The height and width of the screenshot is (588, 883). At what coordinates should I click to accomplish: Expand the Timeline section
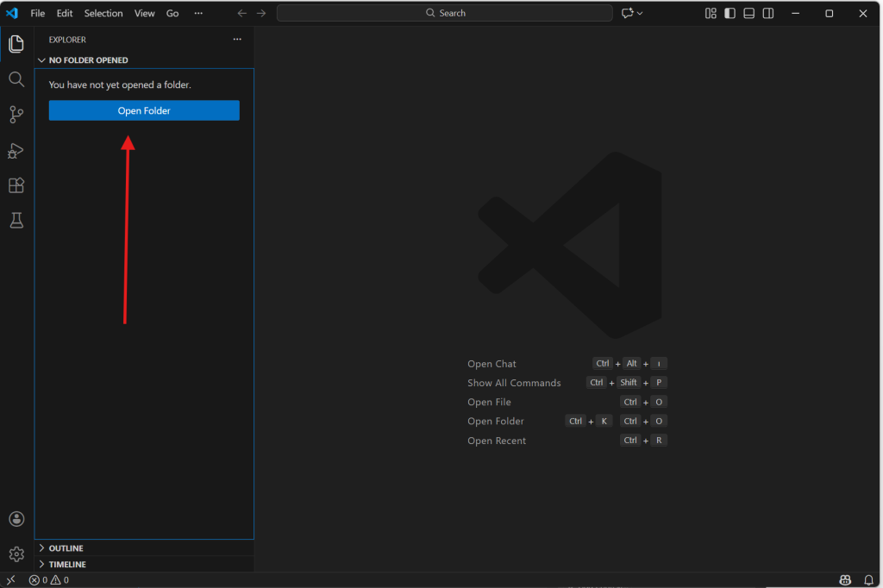(x=66, y=565)
